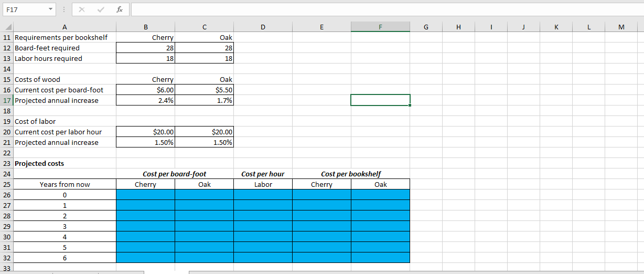Click selected cell F17
The height and width of the screenshot is (274, 644).
tap(380, 100)
